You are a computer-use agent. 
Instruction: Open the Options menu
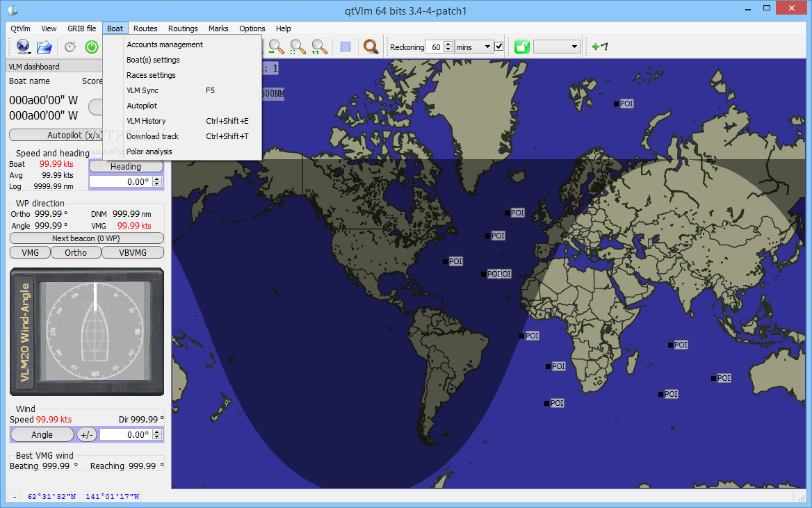click(x=252, y=28)
